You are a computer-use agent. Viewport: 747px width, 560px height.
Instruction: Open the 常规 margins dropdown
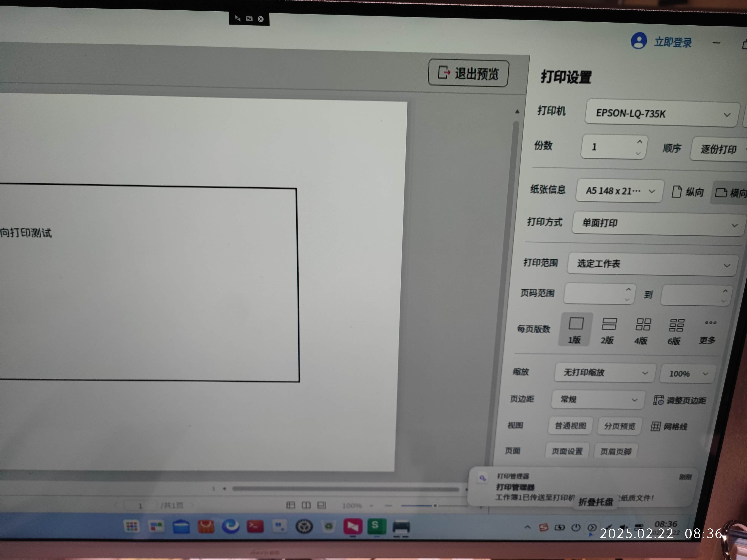coord(598,400)
